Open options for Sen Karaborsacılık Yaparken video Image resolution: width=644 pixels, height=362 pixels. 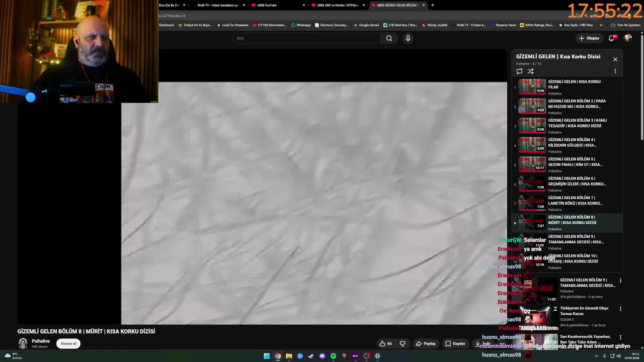click(620, 337)
